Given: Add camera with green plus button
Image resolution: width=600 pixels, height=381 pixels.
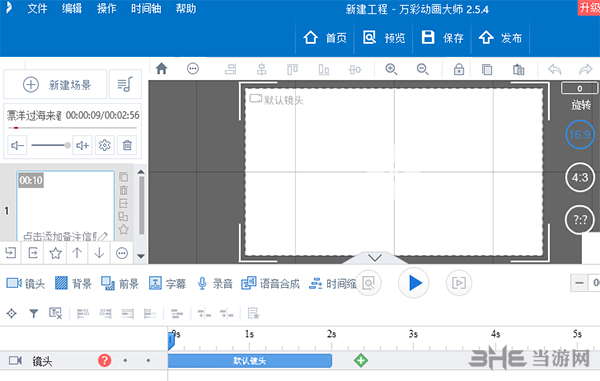Looking at the screenshot, I should pyautogui.click(x=360, y=360).
